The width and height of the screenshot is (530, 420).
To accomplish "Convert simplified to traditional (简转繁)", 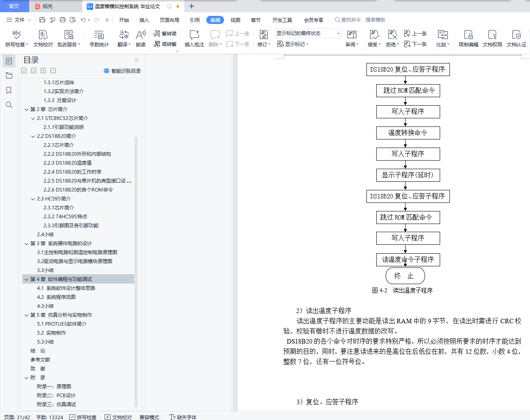I will 165,44.
